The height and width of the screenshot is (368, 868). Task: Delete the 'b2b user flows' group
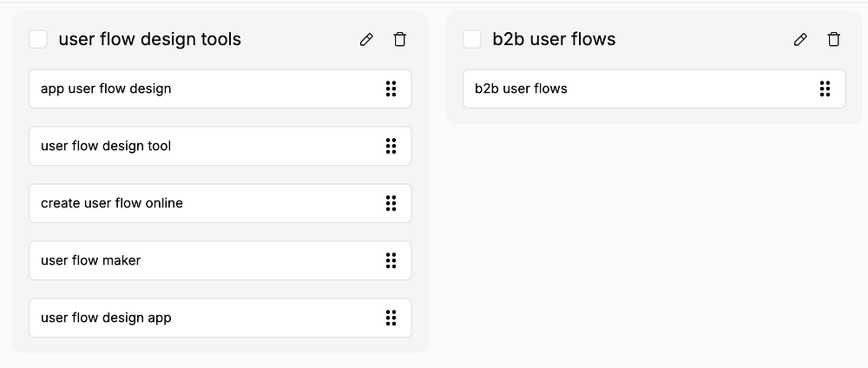[x=833, y=39]
